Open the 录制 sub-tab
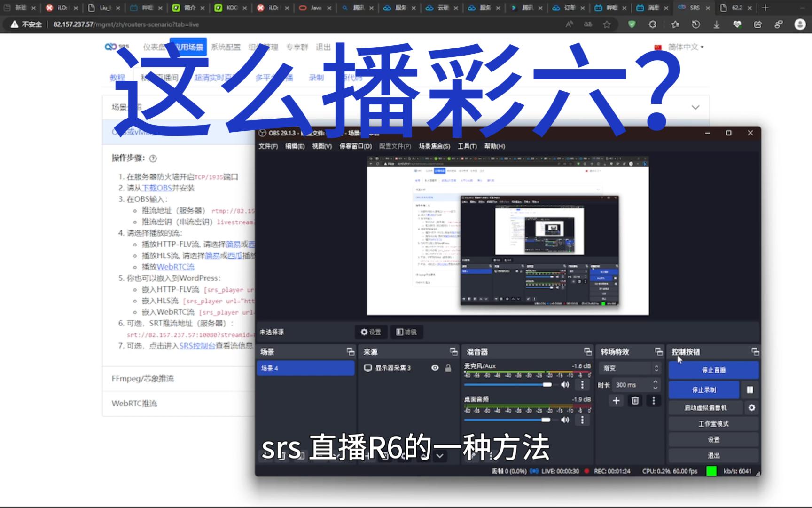 pyautogui.click(x=316, y=78)
